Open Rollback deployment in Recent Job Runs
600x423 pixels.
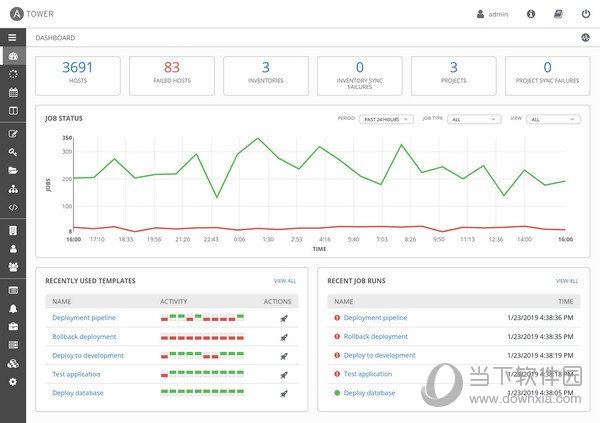point(376,336)
